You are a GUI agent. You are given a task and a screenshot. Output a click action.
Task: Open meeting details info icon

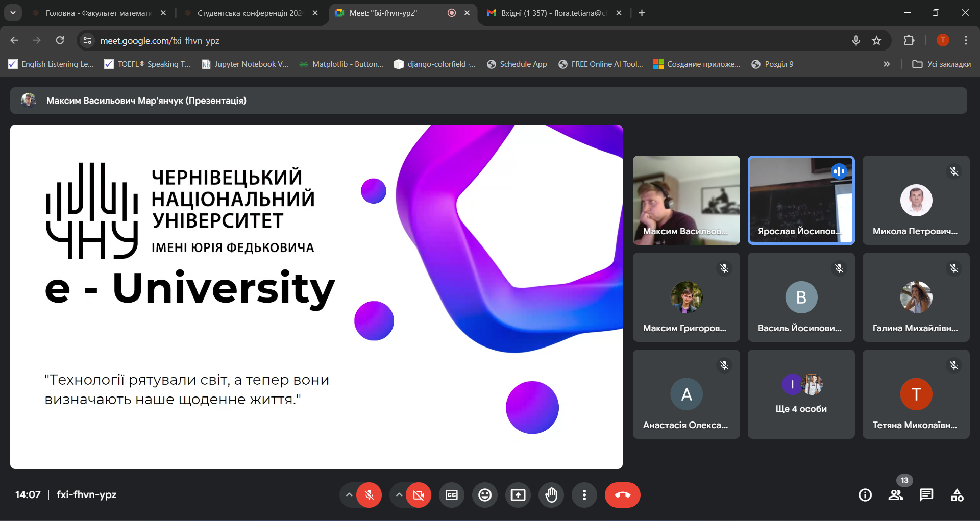tap(865, 495)
